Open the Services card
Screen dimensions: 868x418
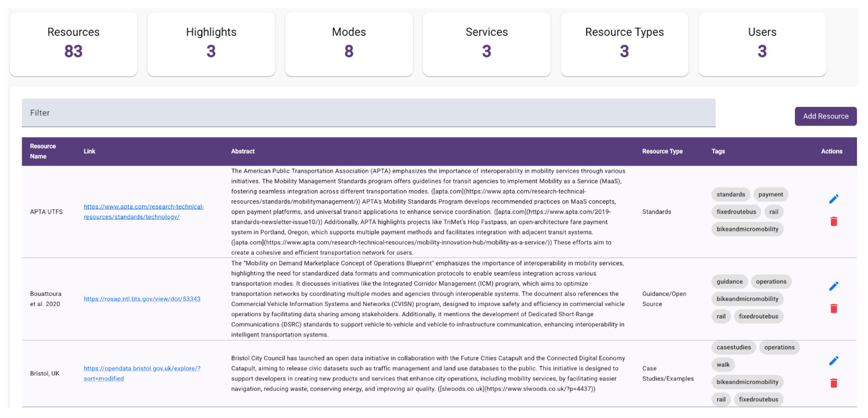[486, 44]
